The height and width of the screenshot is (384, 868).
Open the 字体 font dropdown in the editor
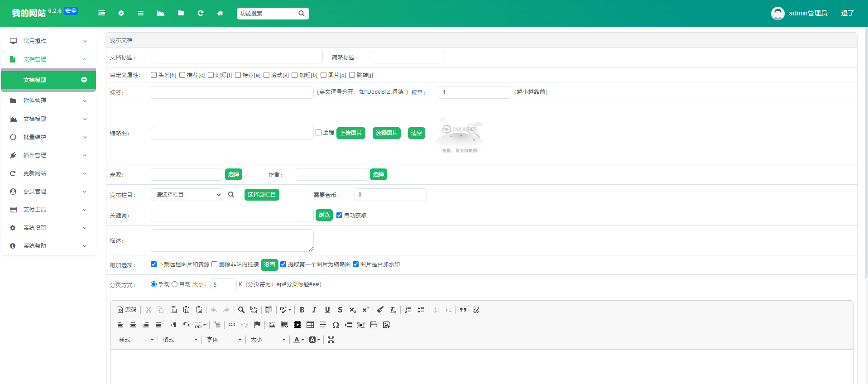[224, 340]
